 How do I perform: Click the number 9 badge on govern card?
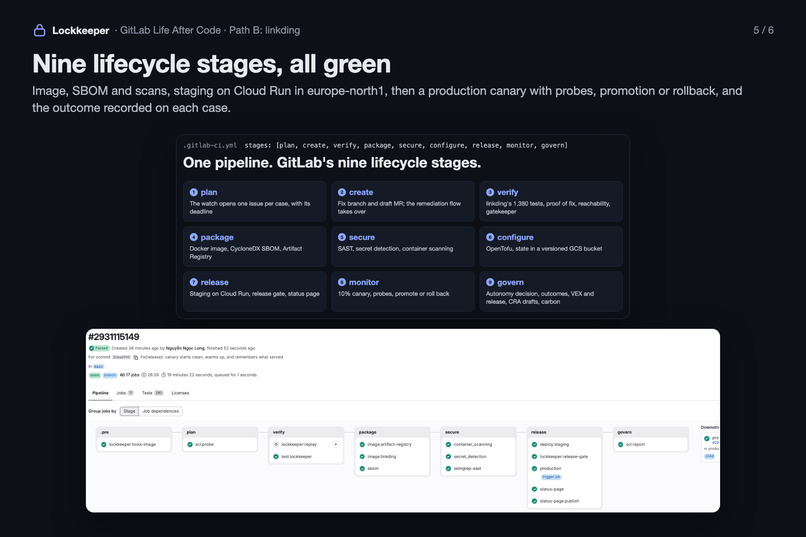tap(490, 282)
